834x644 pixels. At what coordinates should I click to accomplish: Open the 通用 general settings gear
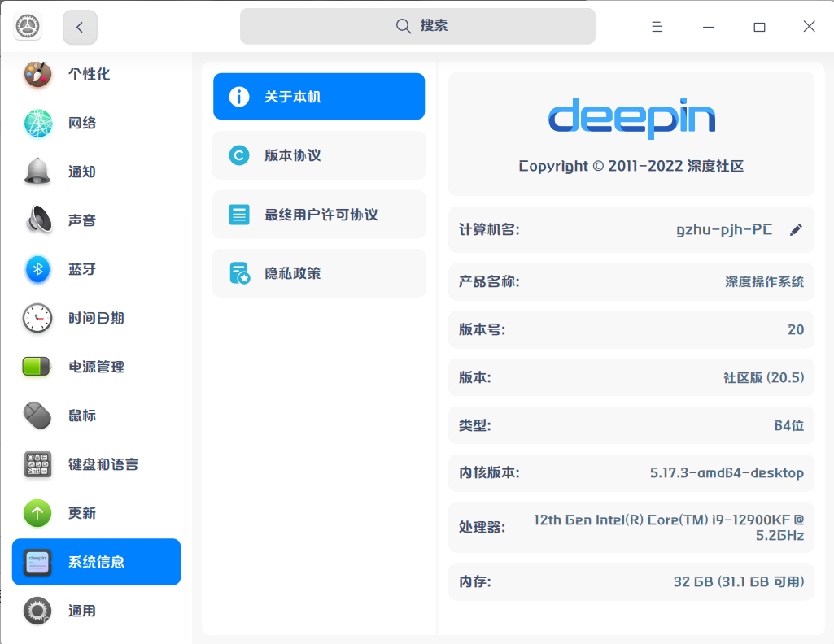tap(37, 611)
